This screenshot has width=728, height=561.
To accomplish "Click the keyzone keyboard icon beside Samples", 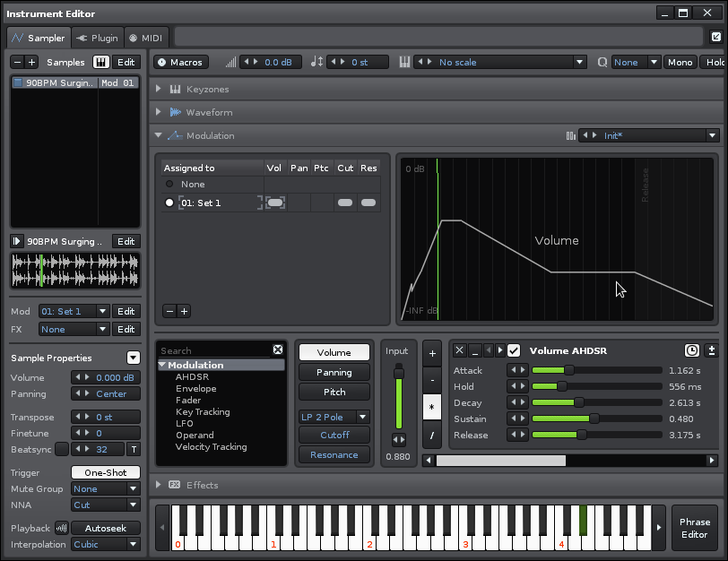I will tap(100, 62).
